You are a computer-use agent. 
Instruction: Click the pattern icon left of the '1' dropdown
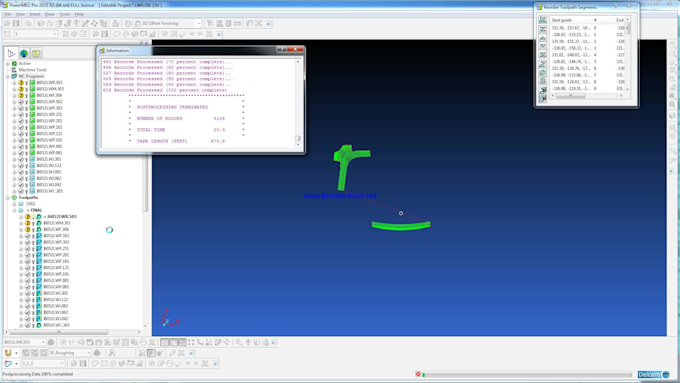pos(7,34)
